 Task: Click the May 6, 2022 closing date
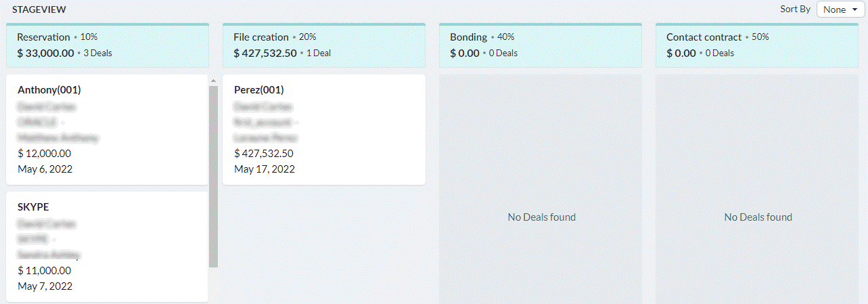point(45,169)
